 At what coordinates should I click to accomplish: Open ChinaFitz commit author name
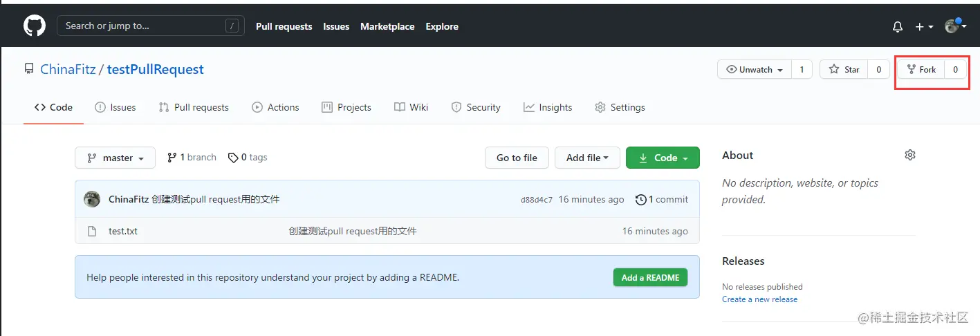click(x=129, y=199)
